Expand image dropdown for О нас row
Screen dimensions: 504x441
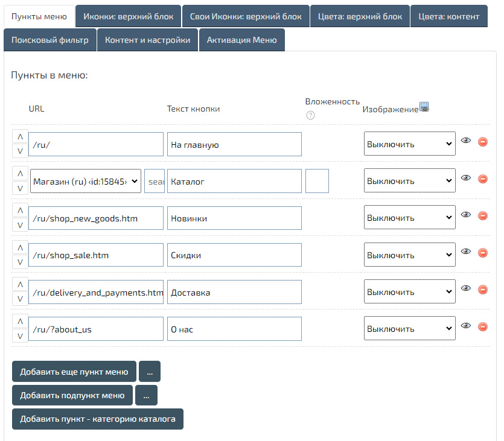[x=409, y=329]
